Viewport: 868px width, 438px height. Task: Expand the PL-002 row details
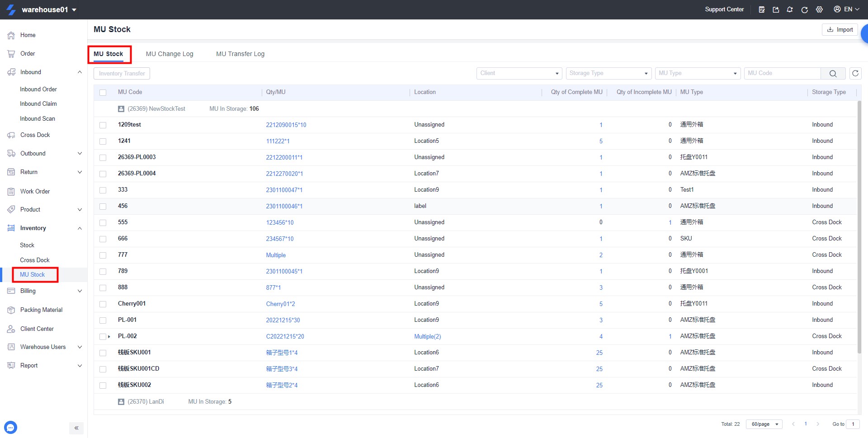coord(109,336)
